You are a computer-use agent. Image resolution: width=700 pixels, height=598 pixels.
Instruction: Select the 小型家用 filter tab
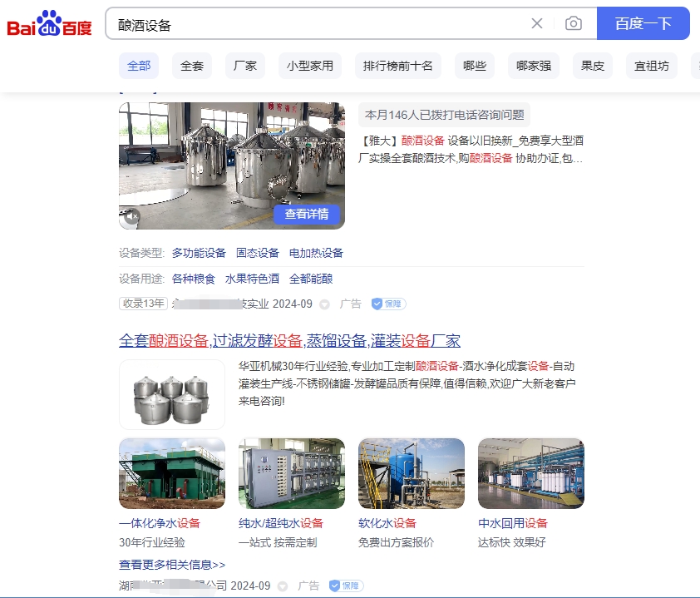(x=310, y=66)
